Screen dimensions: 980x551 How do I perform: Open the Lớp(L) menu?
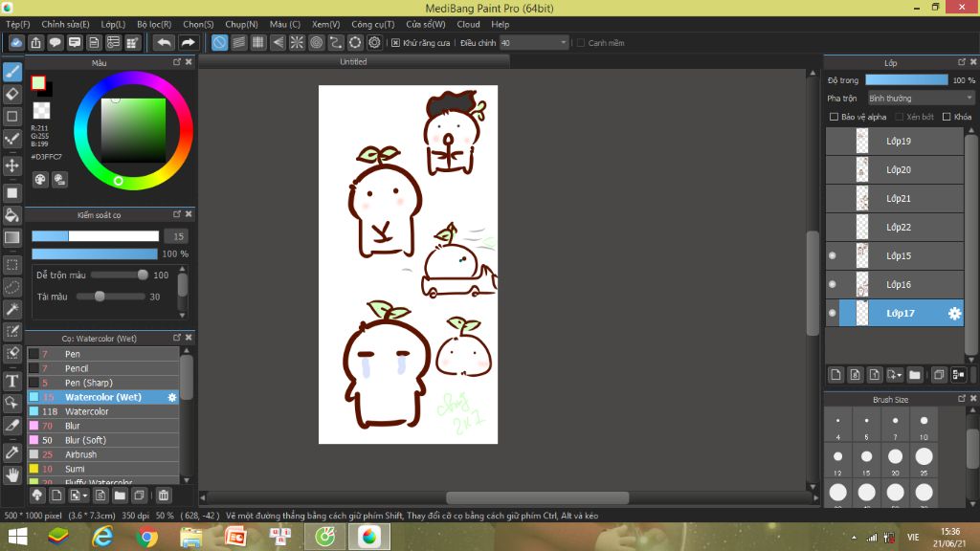[113, 24]
